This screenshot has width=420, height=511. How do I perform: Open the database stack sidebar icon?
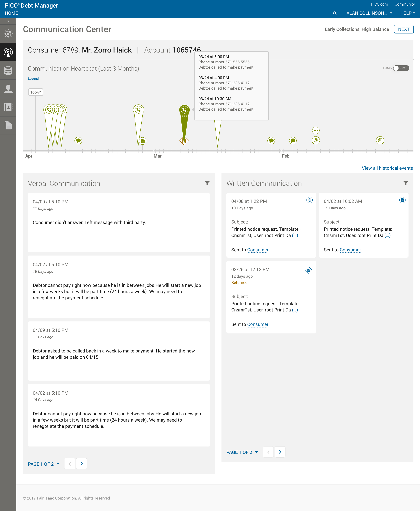click(x=8, y=70)
